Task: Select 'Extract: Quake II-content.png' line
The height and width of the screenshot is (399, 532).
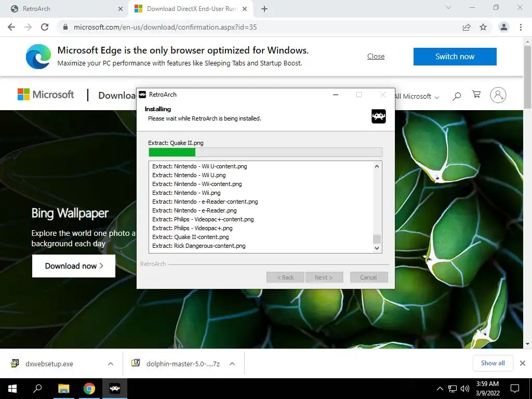Action: point(190,237)
